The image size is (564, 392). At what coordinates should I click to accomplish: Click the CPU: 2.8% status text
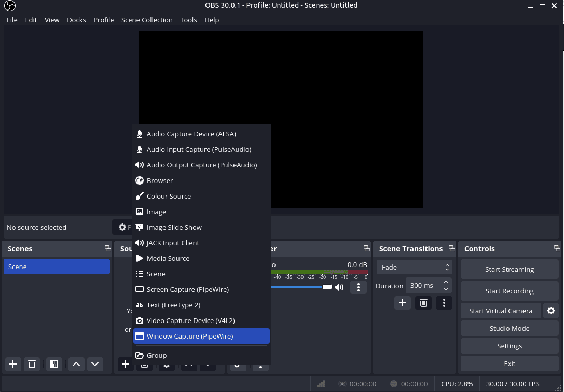(x=457, y=384)
